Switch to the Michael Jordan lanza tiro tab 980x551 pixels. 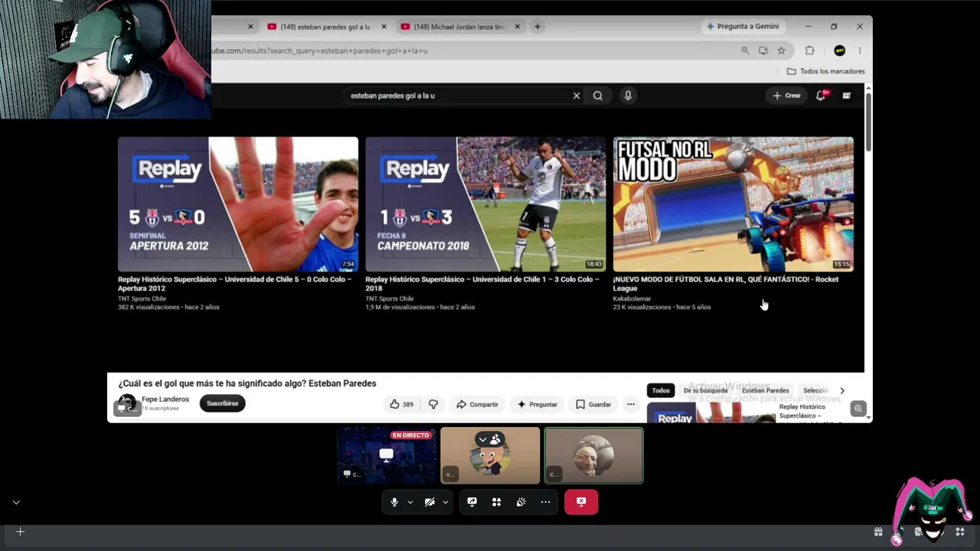pyautogui.click(x=459, y=27)
